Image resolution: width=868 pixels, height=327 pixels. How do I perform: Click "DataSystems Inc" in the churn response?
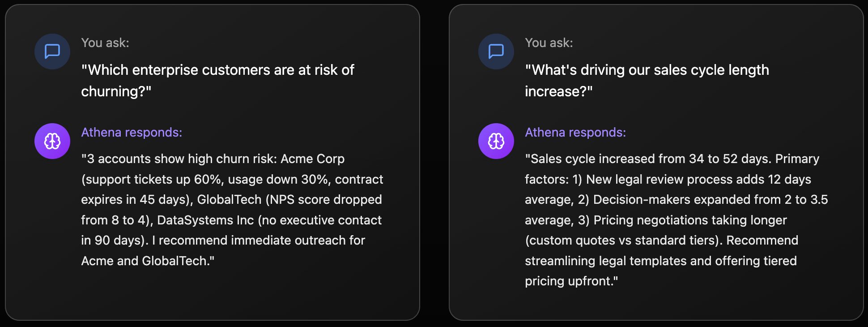coord(205,220)
